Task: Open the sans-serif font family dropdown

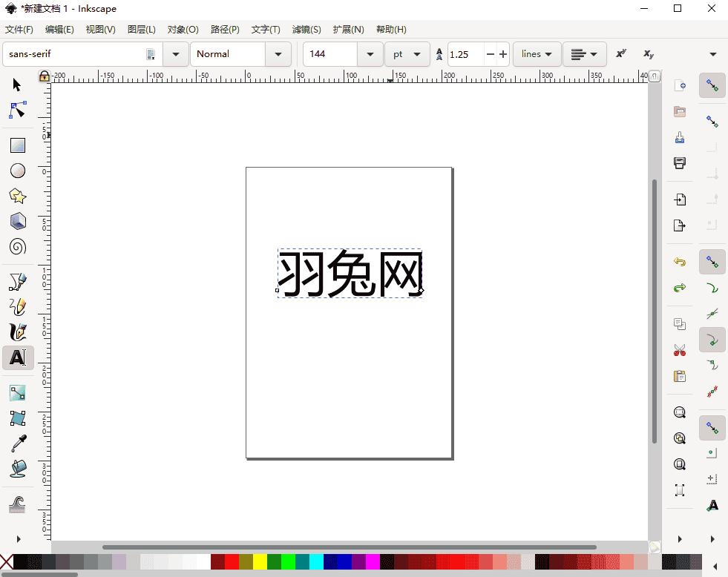Action: (175, 54)
